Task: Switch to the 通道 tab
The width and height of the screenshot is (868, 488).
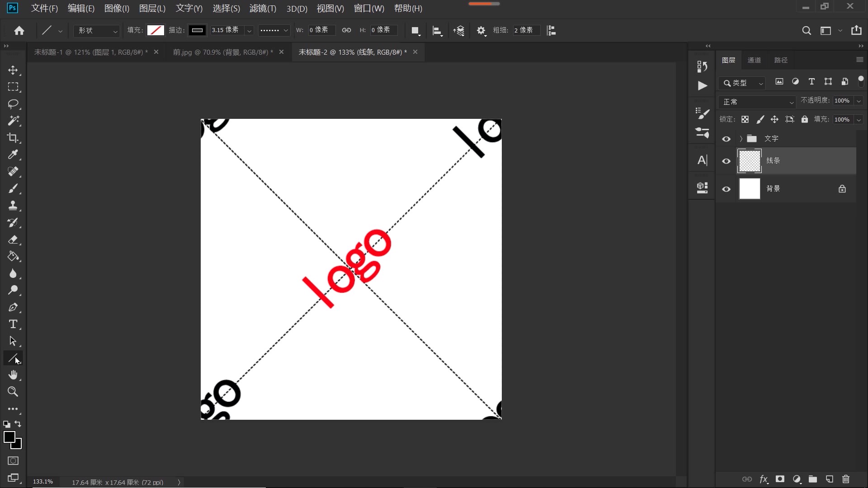Action: pos(755,60)
